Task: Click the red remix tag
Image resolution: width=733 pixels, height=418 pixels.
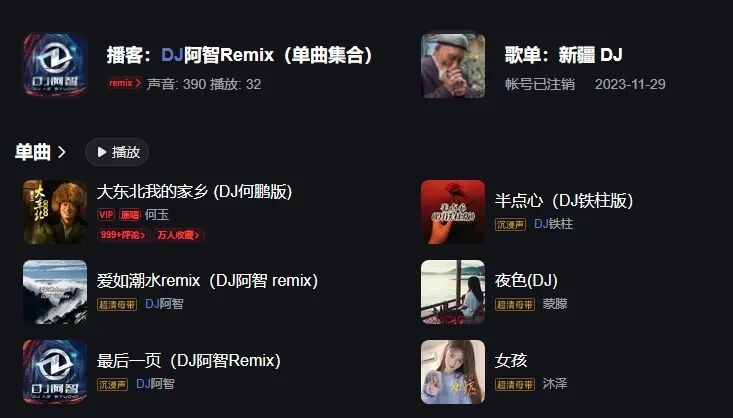Action: (125, 83)
